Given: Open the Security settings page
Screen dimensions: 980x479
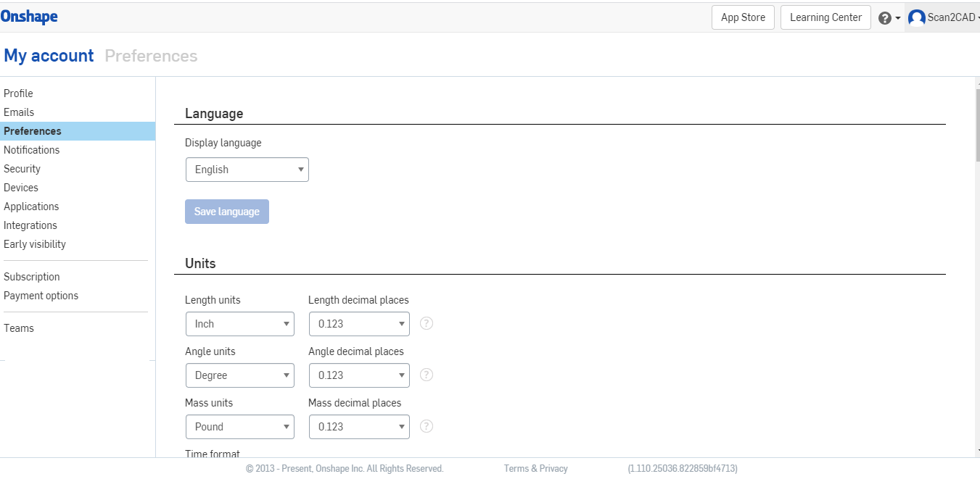Looking at the screenshot, I should (x=22, y=168).
